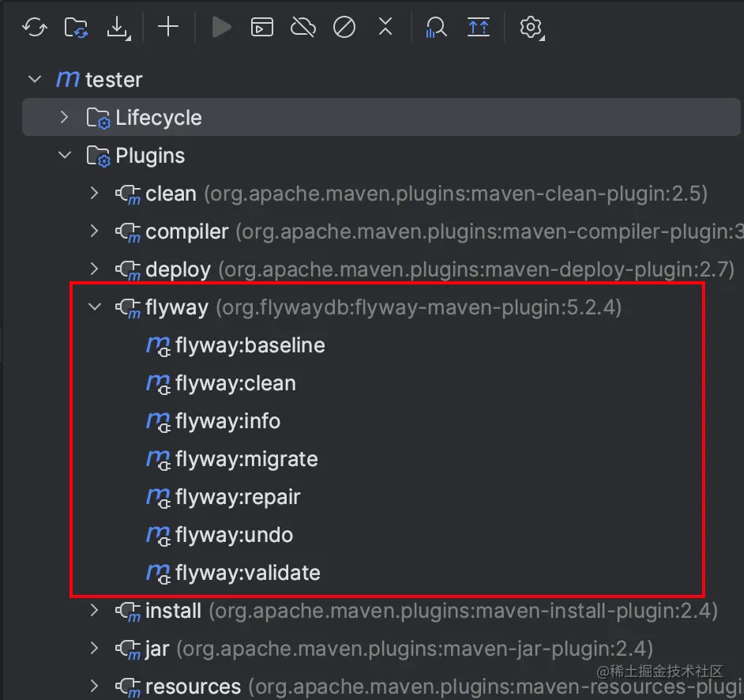Run Maven build play button
Viewport: 744px width, 700px height.
221,27
